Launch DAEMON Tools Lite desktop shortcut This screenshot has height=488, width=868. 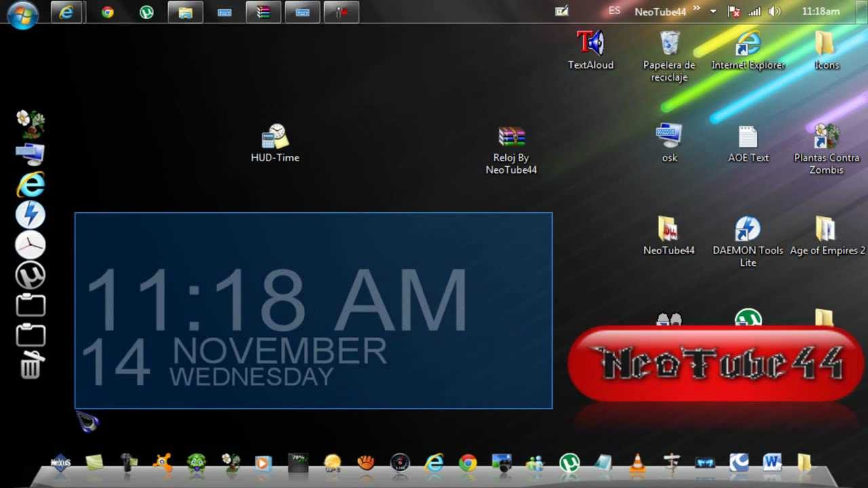point(748,242)
